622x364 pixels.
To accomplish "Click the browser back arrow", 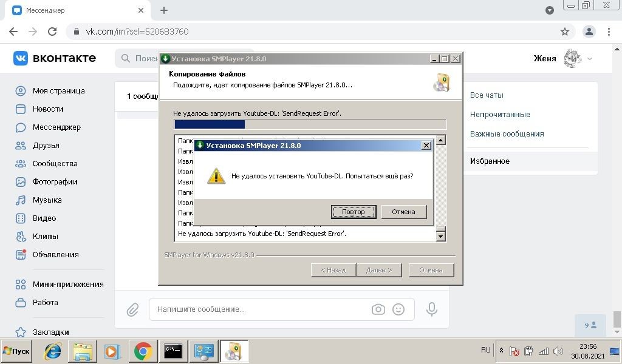I will point(13,32).
